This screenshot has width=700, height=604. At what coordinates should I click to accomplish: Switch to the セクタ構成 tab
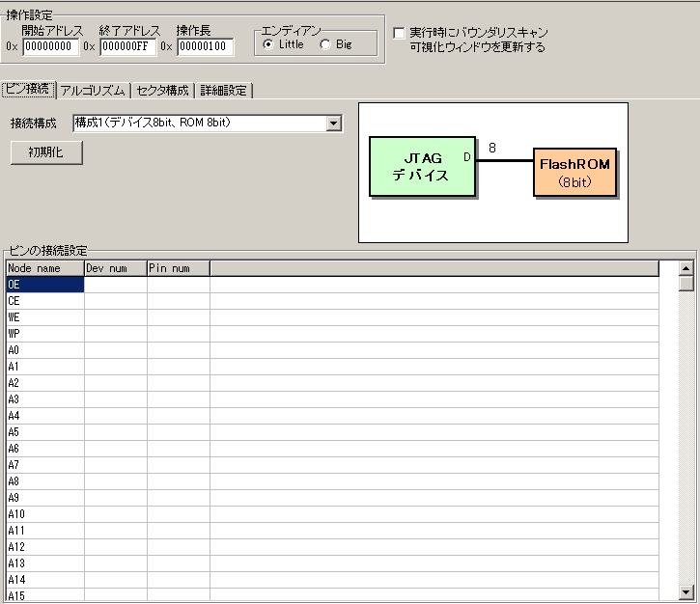162,91
